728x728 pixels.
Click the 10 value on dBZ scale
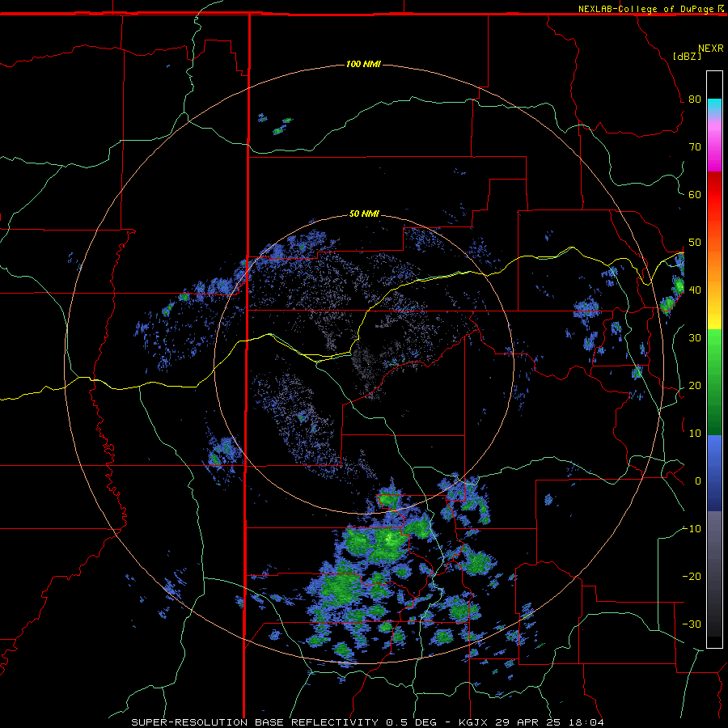coord(695,434)
